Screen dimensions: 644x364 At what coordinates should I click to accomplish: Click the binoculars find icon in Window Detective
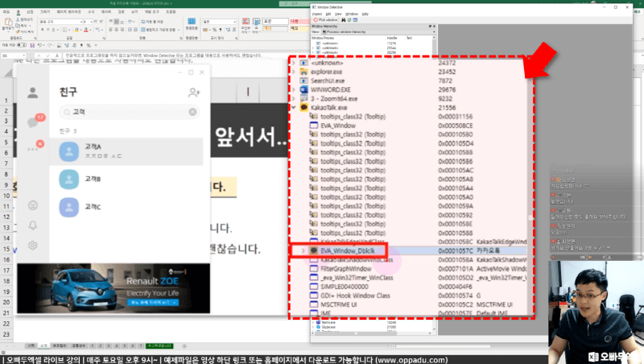click(x=344, y=19)
